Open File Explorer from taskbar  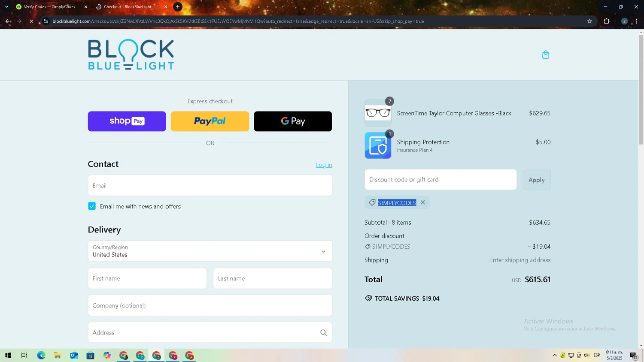57,355
